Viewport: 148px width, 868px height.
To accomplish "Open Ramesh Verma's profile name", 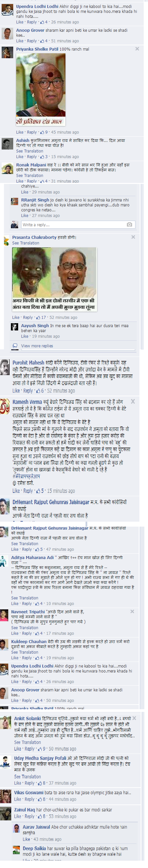I will coord(27,402).
